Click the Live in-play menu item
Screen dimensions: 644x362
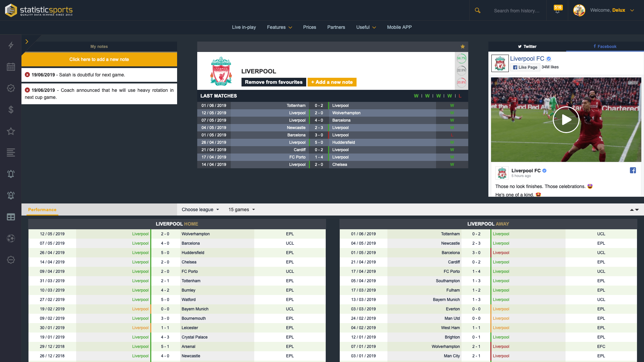point(243,27)
